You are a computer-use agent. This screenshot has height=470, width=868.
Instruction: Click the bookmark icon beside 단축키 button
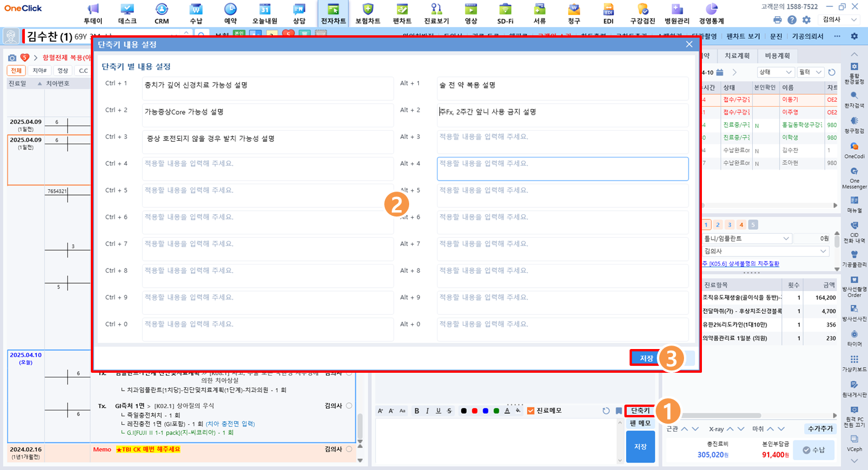tap(619, 411)
